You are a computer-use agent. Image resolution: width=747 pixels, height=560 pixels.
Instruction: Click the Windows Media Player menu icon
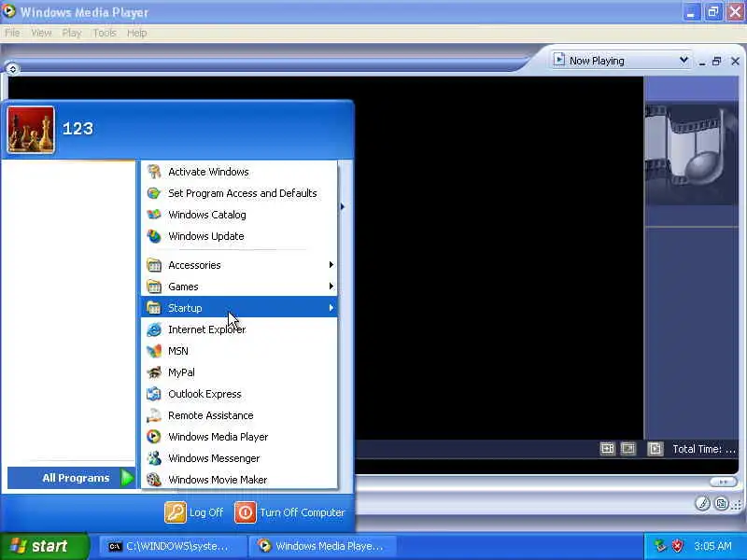click(154, 437)
